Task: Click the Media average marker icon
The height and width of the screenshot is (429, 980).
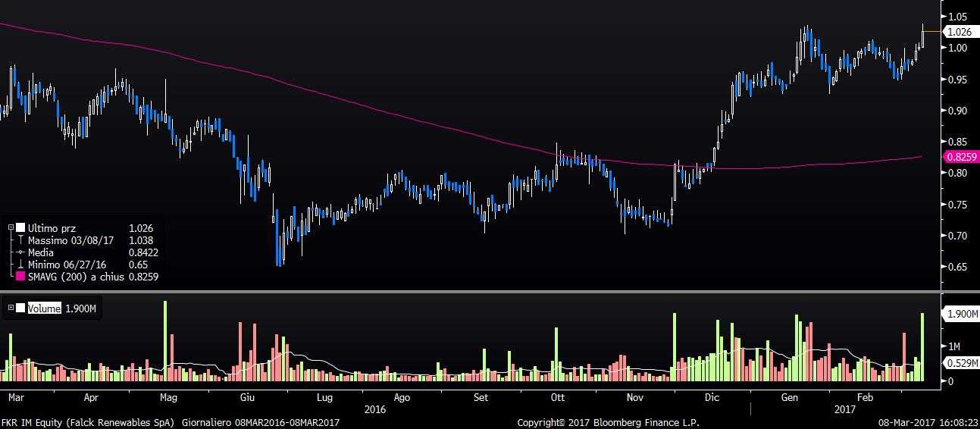Action: click(x=20, y=252)
